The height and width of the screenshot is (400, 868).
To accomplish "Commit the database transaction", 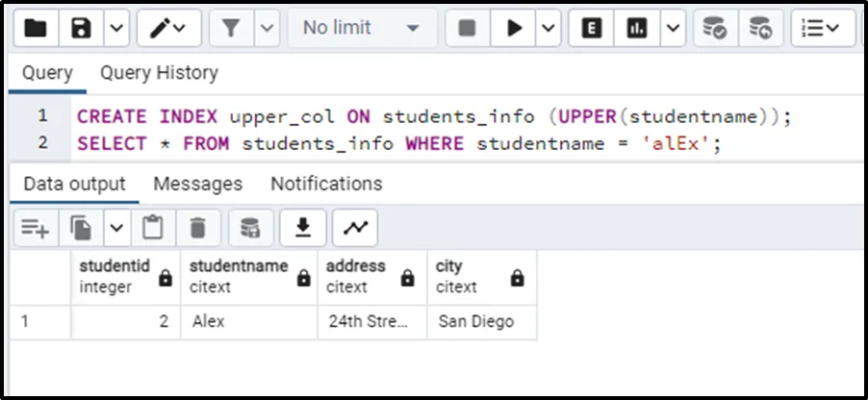I will click(x=714, y=28).
